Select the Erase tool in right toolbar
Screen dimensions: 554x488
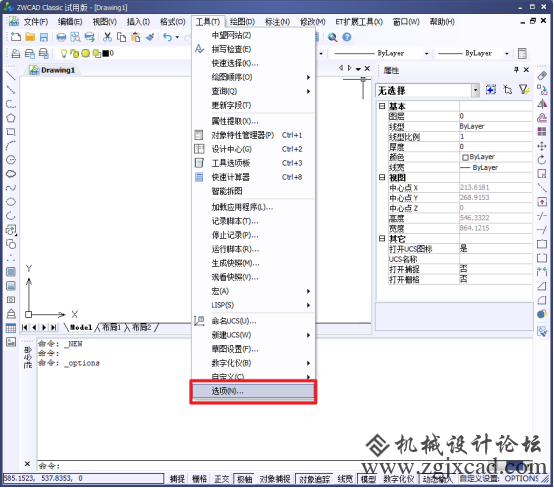(542, 76)
